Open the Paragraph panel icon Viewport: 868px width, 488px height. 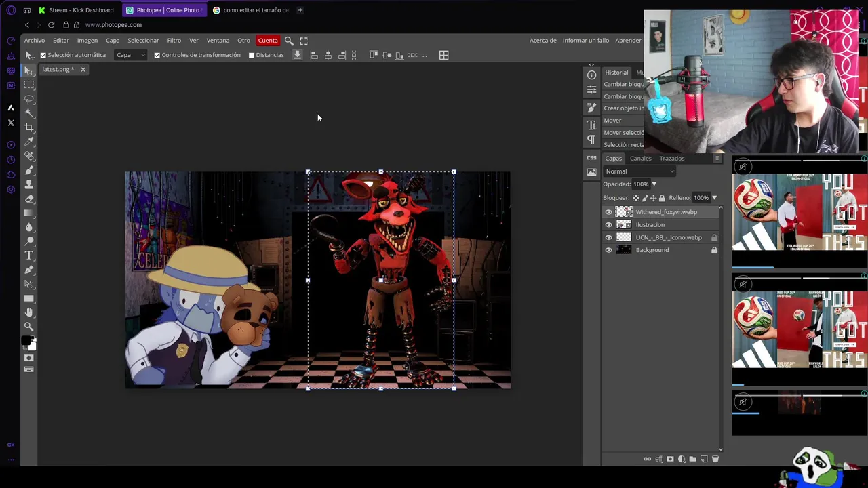click(x=591, y=140)
